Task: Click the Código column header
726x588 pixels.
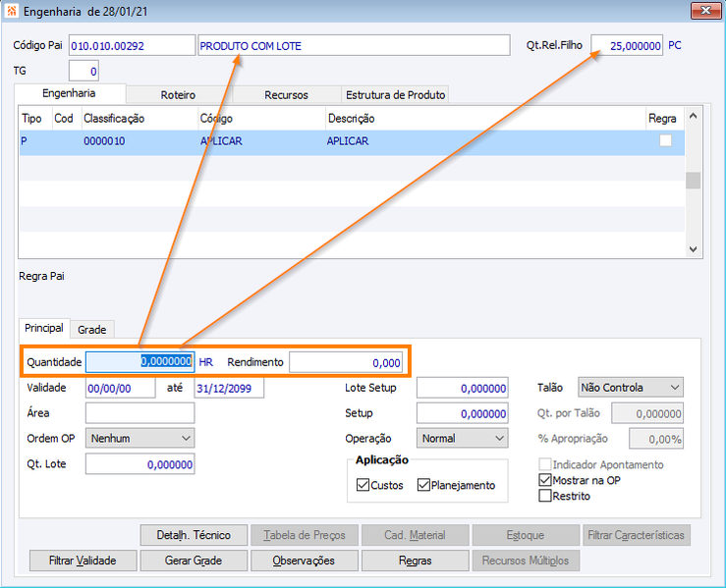Action: tap(261, 119)
